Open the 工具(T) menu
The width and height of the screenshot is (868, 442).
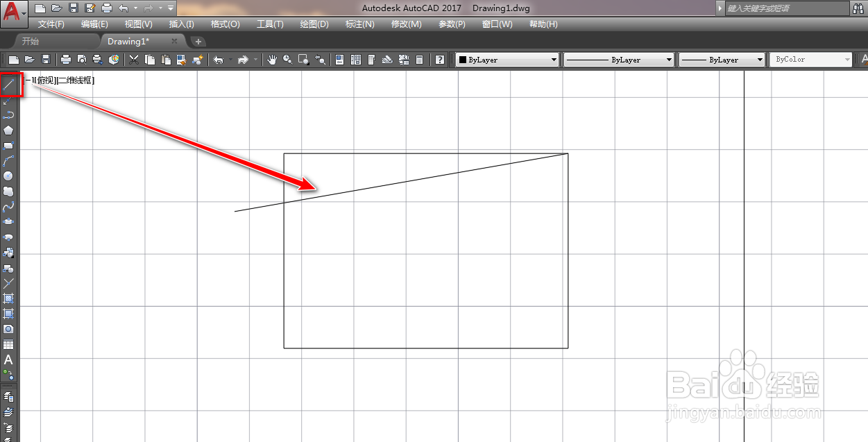tap(270, 24)
